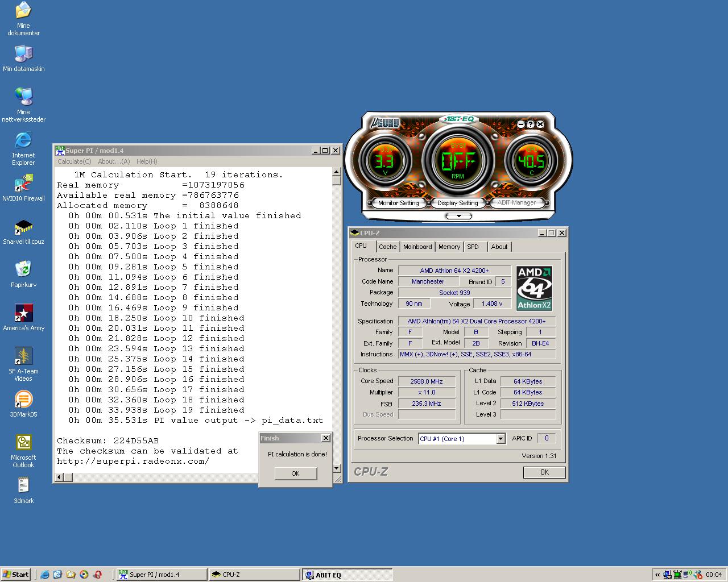This screenshot has width=728, height=582.
Task: Click the messenger tray icon with red X
Action: [697, 575]
